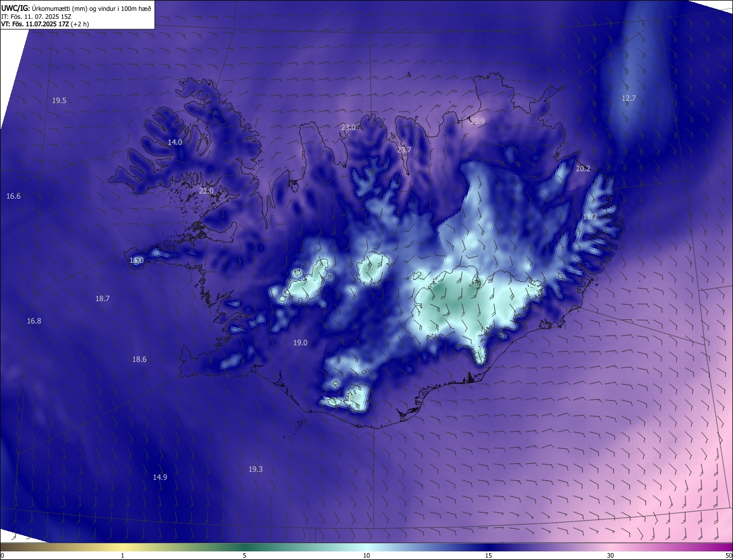Click the 23.7 value label on the map

404,150
